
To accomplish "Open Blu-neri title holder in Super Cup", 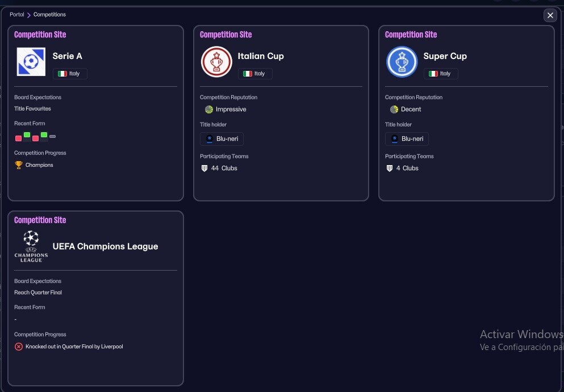I will pos(407,139).
